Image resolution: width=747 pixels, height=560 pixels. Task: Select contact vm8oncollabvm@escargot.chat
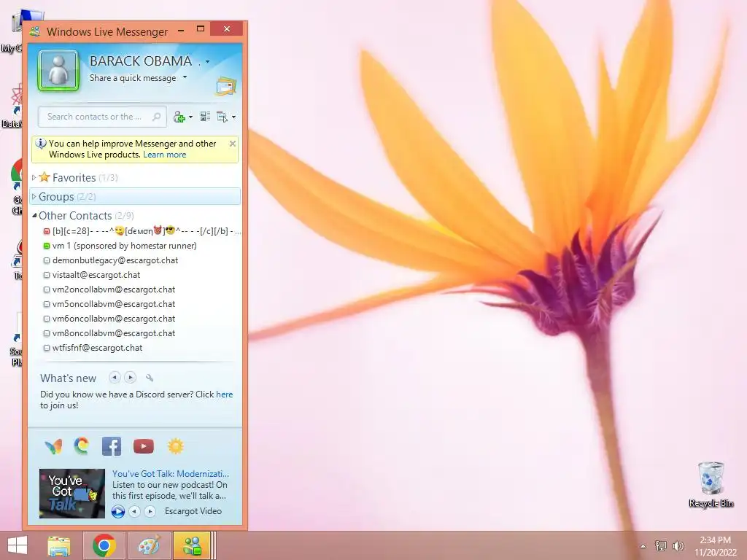(109, 333)
